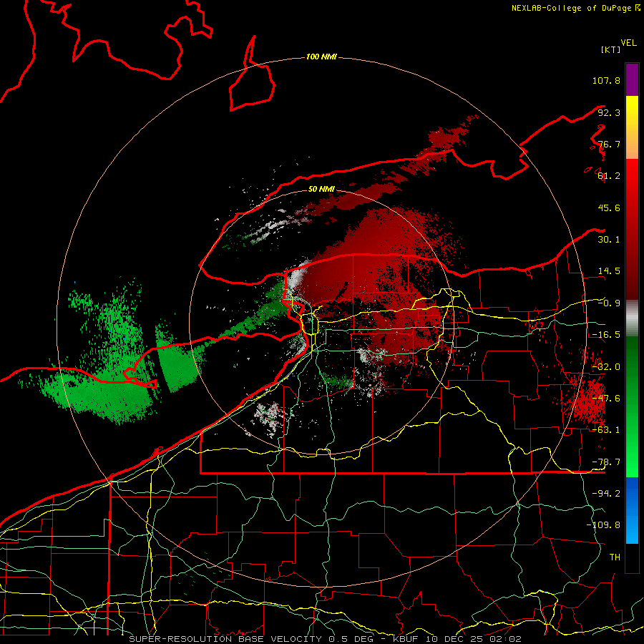Select the -109.8 legend value

pyautogui.click(x=603, y=525)
